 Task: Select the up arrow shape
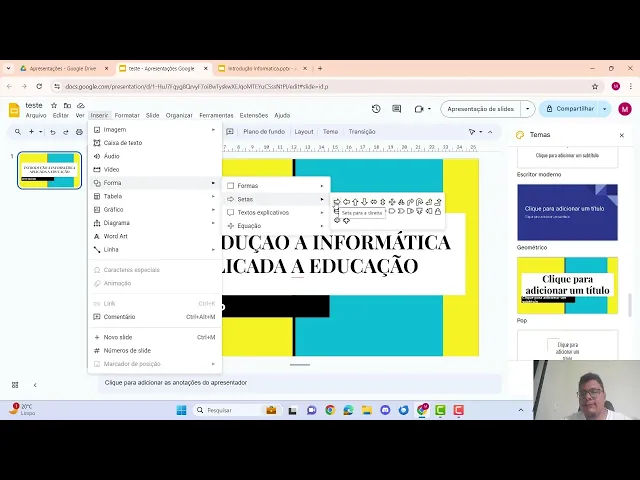tap(355, 202)
